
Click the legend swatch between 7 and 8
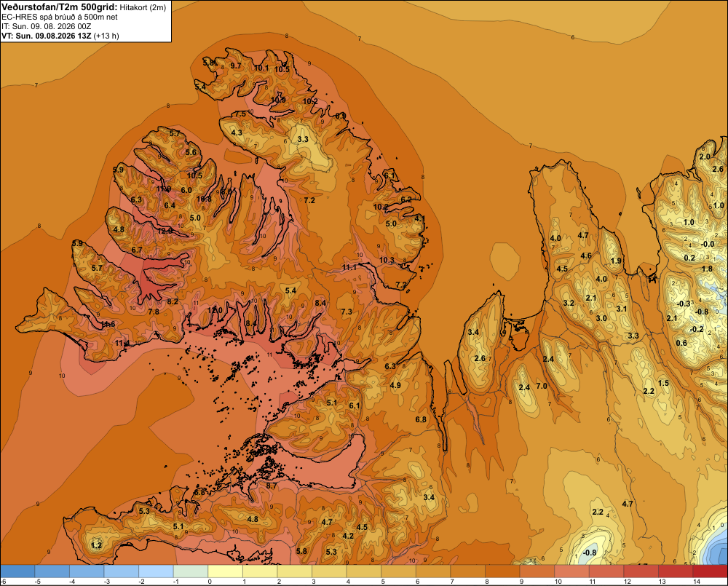point(467,571)
